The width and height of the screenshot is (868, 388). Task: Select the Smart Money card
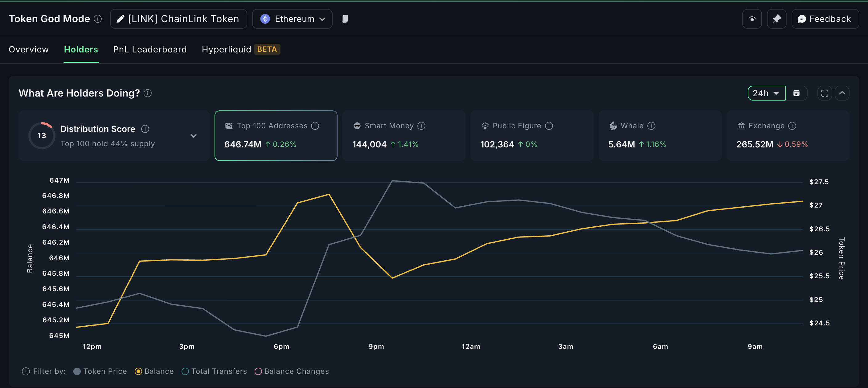click(403, 135)
